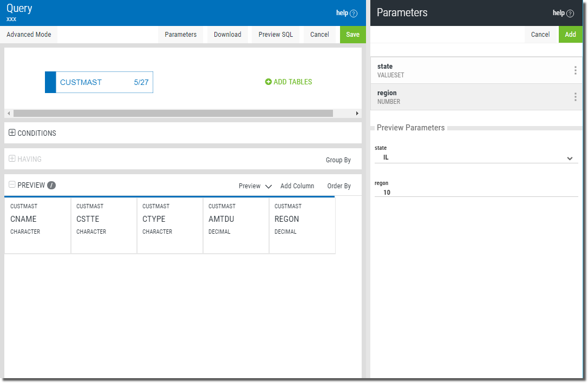
Task: Open the Parameters toolbar item
Action: point(180,35)
